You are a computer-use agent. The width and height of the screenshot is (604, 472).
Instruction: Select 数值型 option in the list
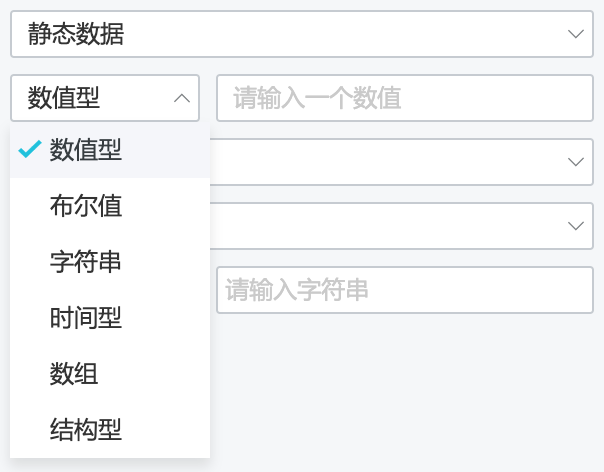[x=110, y=150]
